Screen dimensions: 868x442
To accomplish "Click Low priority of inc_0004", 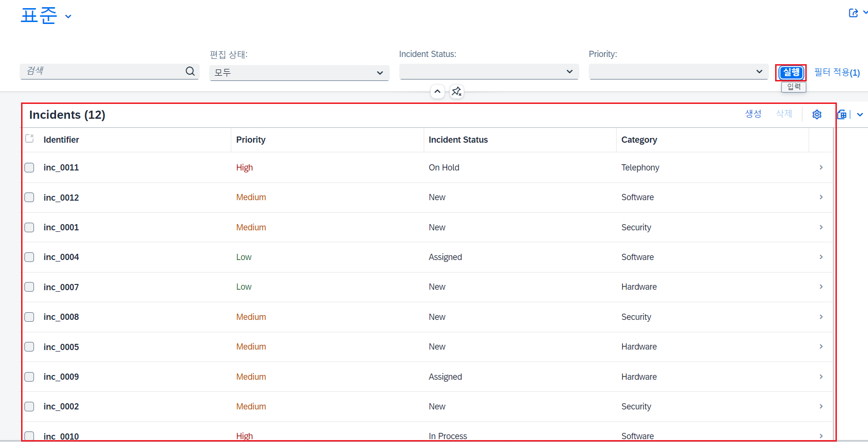I will click(244, 257).
